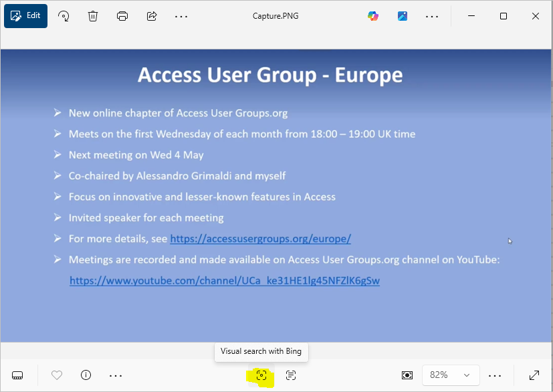Delete the photo using the trash icon

point(93,16)
